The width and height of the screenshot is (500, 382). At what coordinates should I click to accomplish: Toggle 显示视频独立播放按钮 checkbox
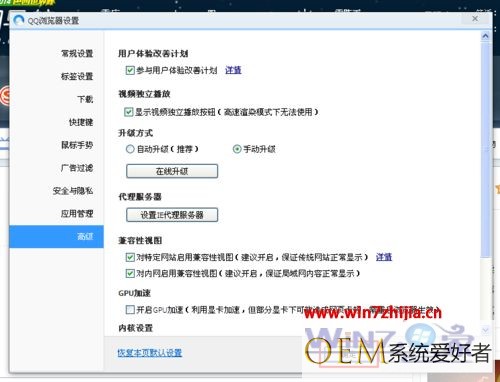coord(128,112)
